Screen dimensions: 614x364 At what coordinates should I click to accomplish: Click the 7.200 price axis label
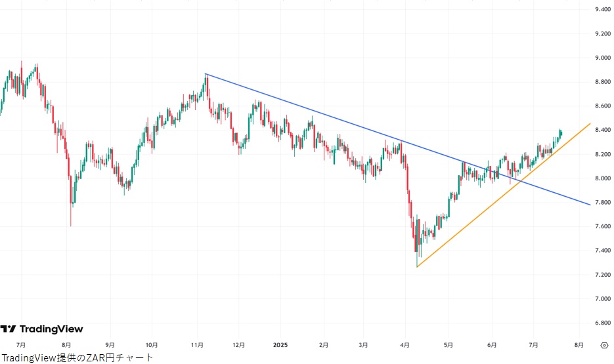[x=603, y=275]
